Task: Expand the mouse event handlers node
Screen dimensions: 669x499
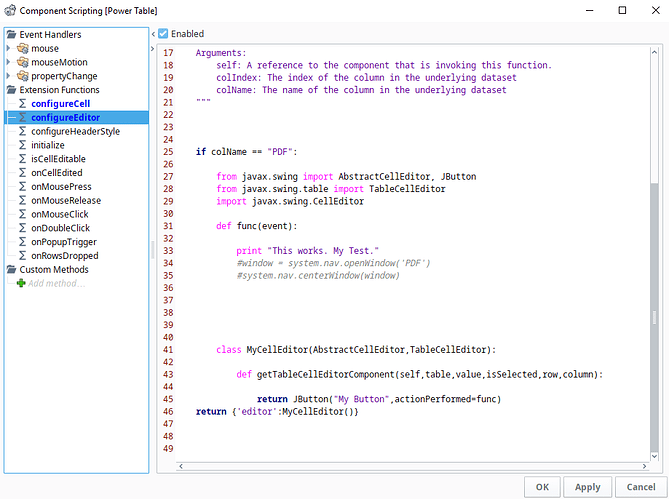Action: click(x=9, y=48)
